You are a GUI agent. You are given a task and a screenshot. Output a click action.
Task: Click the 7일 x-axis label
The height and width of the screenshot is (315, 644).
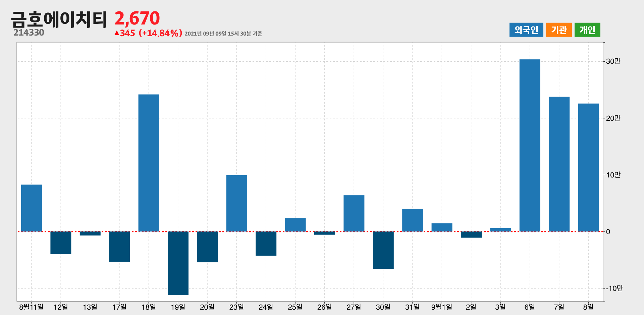[x=559, y=307]
